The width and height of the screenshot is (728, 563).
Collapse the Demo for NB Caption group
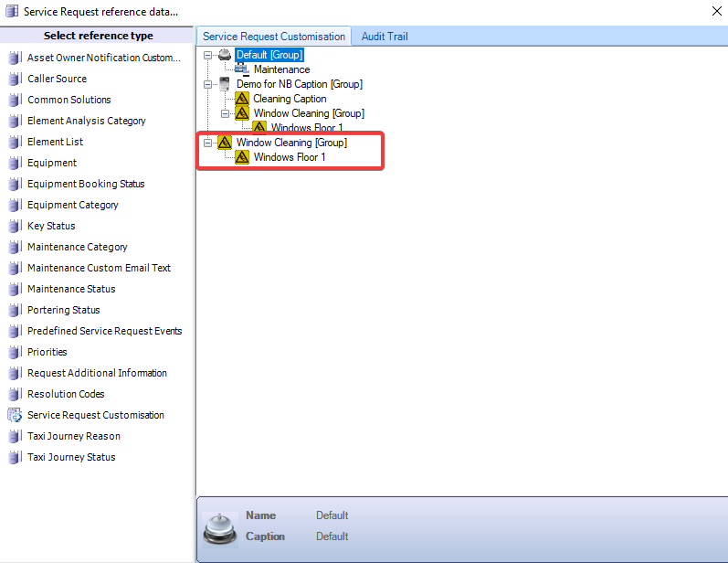tap(208, 84)
